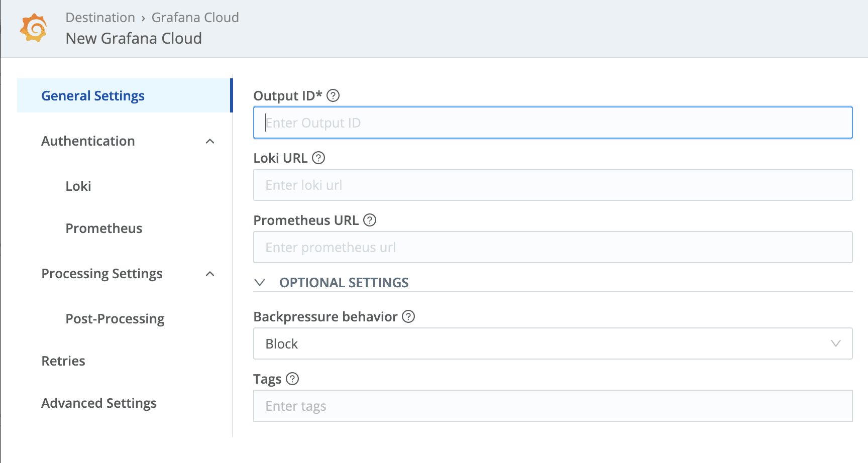Open the Prometheus URL help tooltip icon
Viewport: 868px width, 463px height.
[x=370, y=220]
